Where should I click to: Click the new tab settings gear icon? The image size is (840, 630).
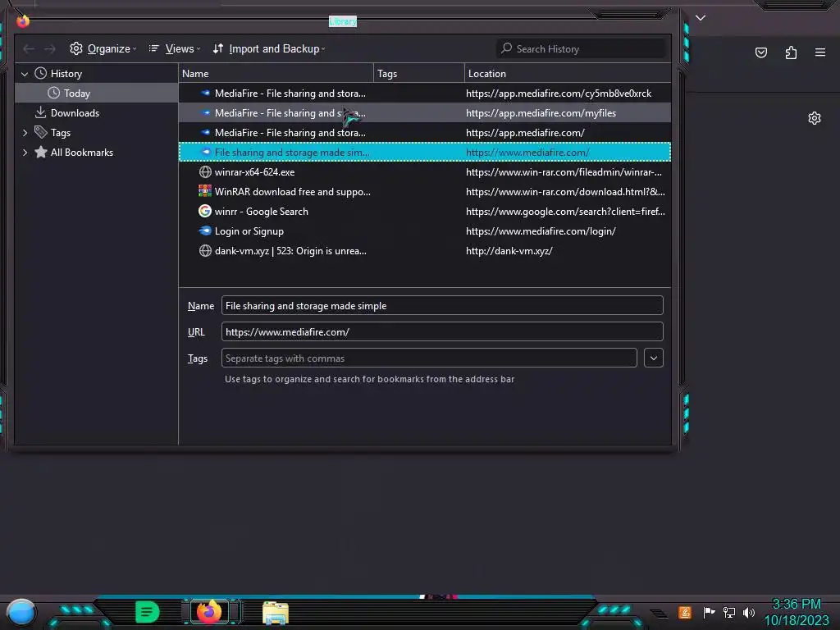815,118
